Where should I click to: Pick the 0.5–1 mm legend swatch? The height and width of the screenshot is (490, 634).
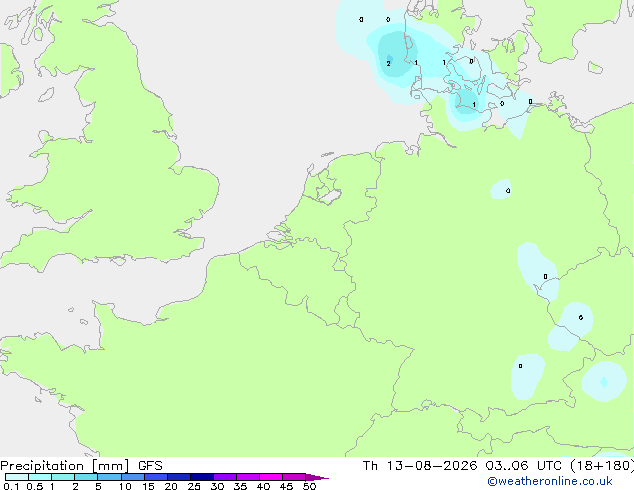40,477
